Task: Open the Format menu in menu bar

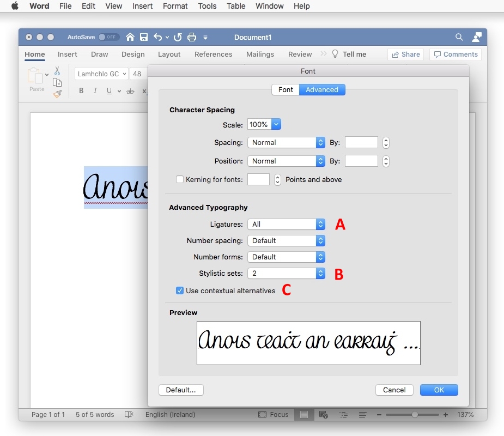Action: tap(175, 6)
